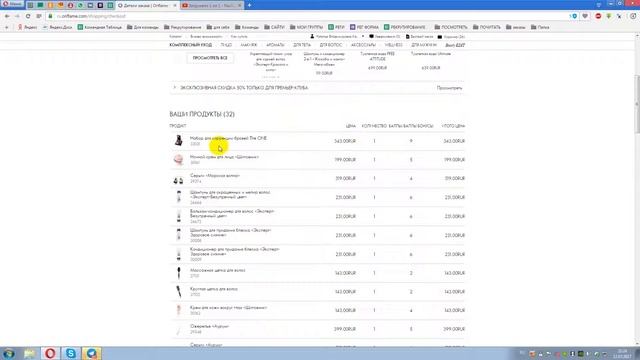Click the Круглая щетка для волос thumbnail
The height and width of the screenshot is (360, 640).
click(178, 291)
